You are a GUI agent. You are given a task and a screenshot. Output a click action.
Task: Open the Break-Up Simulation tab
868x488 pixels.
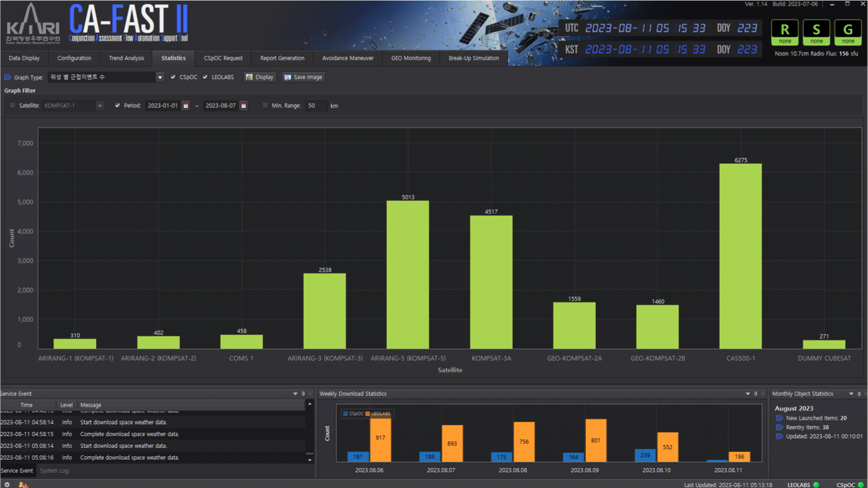click(x=474, y=58)
